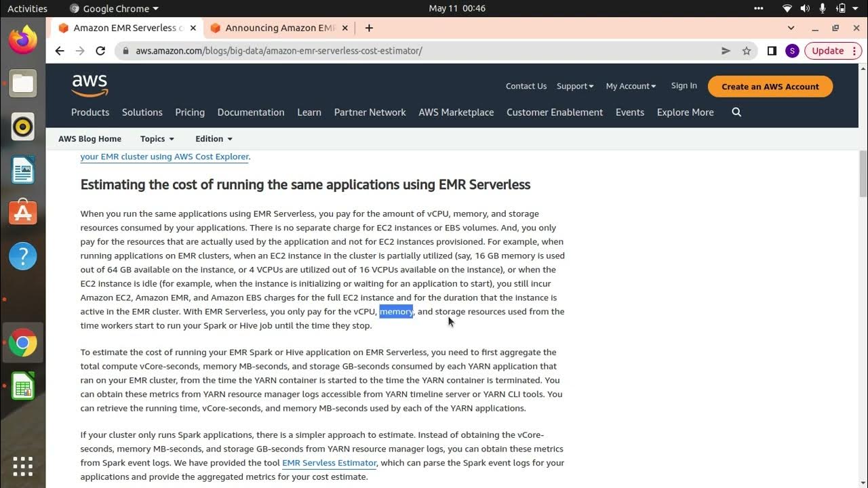
Task: Click the highlighted word memory
Action: pos(396,312)
